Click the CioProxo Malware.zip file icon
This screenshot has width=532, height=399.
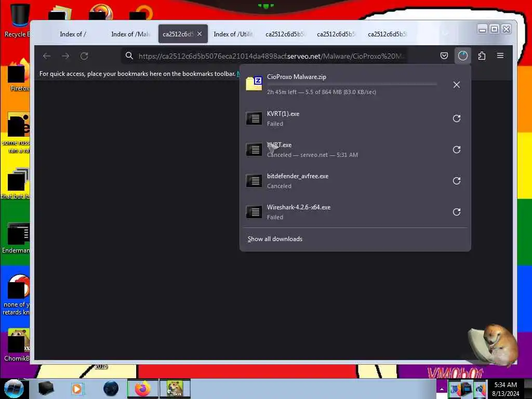click(x=254, y=84)
